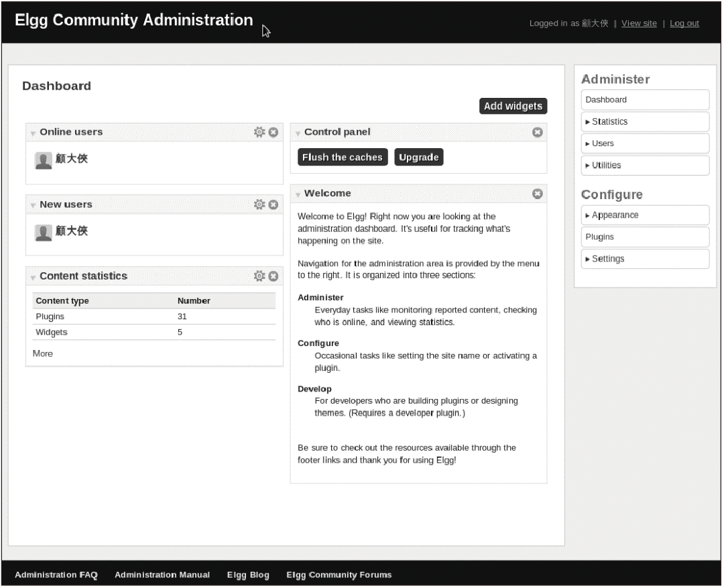The width and height of the screenshot is (724, 588).
Task: Expand the Appearance menu section
Action: click(645, 215)
